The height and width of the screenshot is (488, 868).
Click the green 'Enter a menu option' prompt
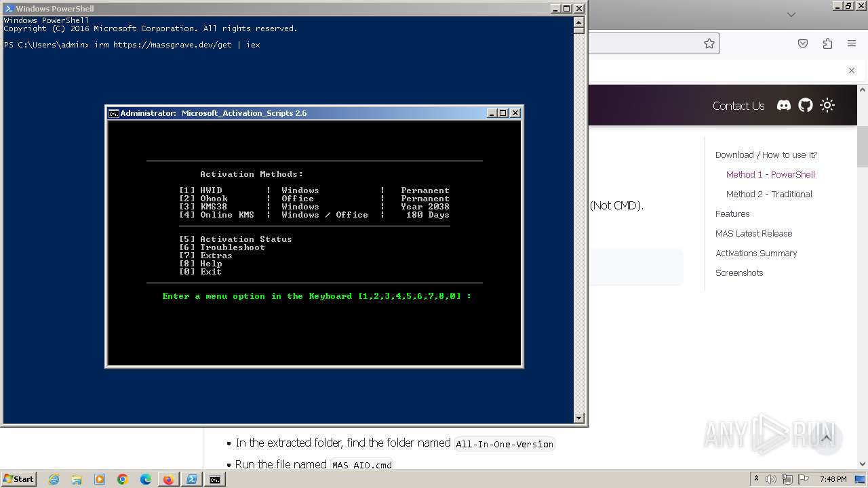pyautogui.click(x=317, y=296)
